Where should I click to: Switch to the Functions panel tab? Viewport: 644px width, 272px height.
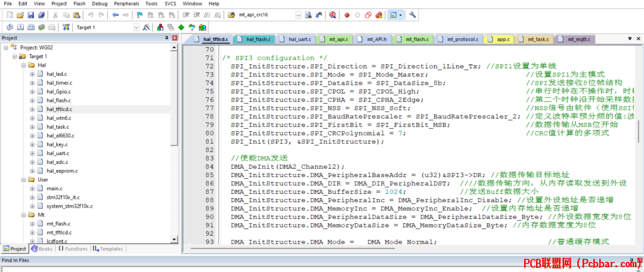pos(72,249)
